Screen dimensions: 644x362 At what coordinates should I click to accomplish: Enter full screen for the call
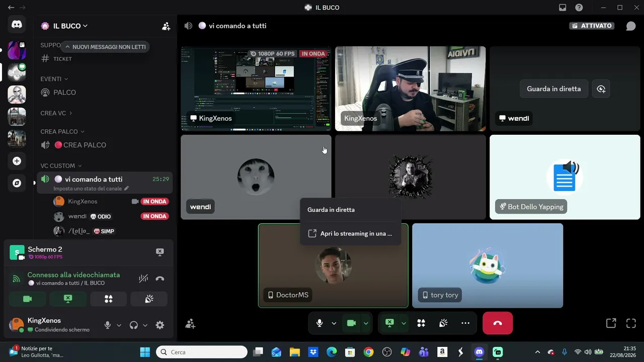tap(631, 323)
